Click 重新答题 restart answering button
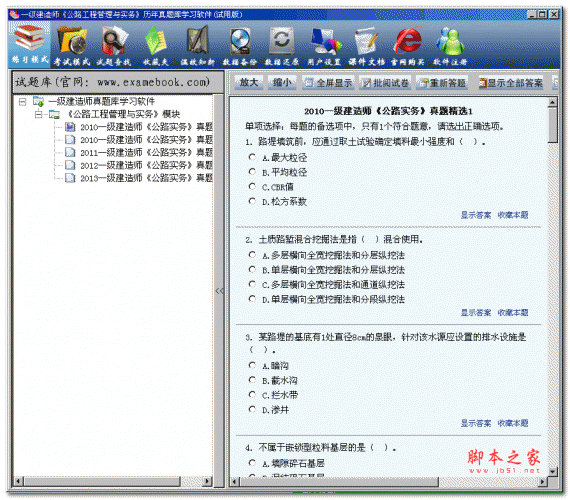The width and height of the screenshot is (570, 500). (x=442, y=83)
